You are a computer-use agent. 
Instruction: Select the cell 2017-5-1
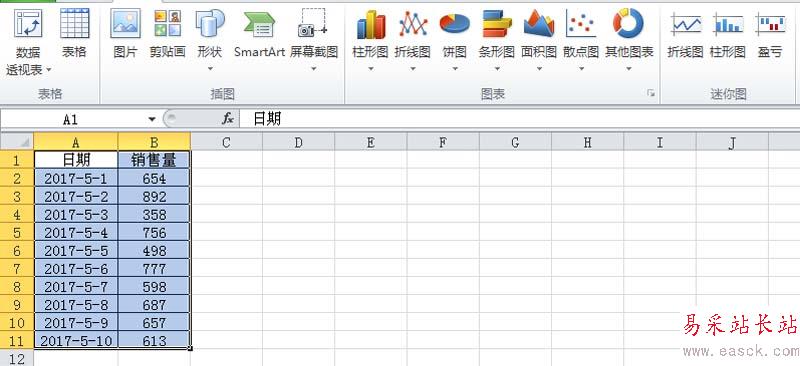(76, 178)
